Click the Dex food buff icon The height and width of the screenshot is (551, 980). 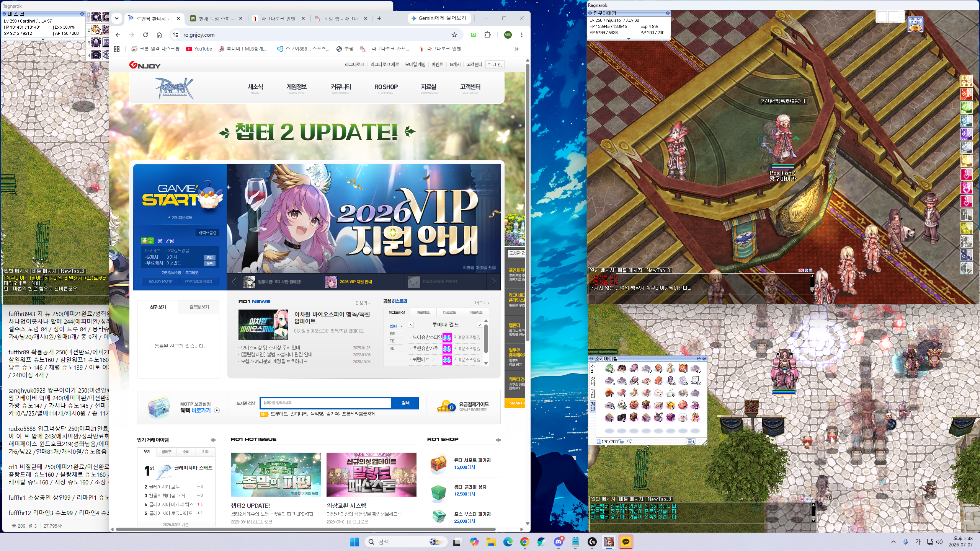click(967, 134)
